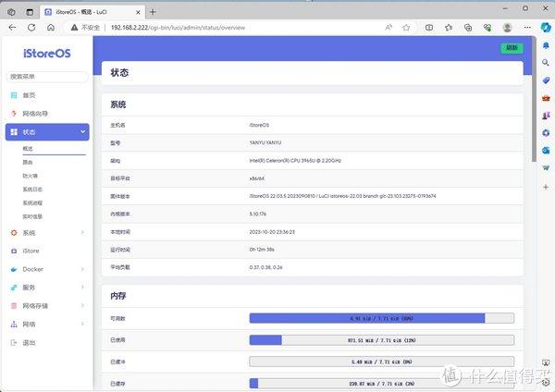Image resolution: width=555 pixels, height=392 pixels.
Task: Open Copilot icon at top right
Action: tap(546, 27)
